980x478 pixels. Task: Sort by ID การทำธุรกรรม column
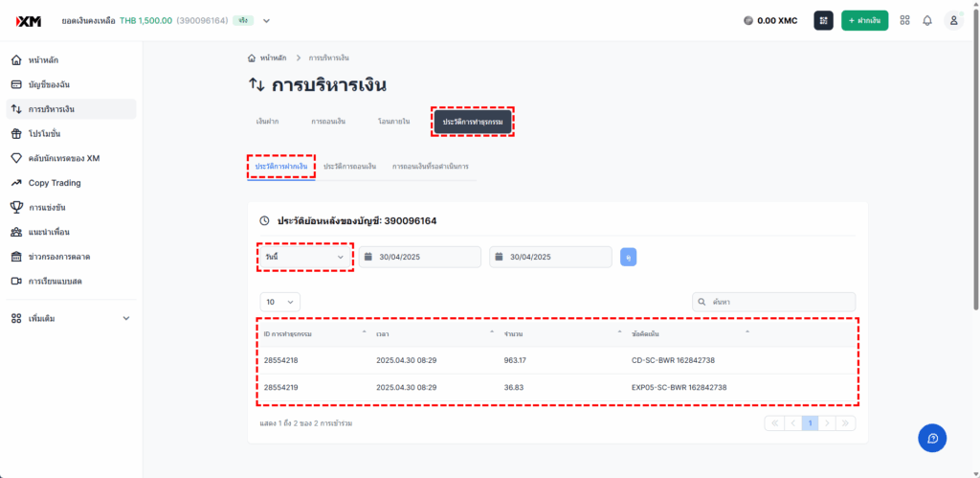coord(315,333)
